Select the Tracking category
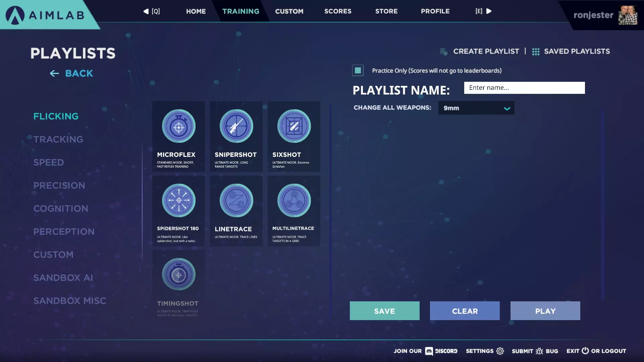Image resolution: width=644 pixels, height=362 pixels. point(58,139)
